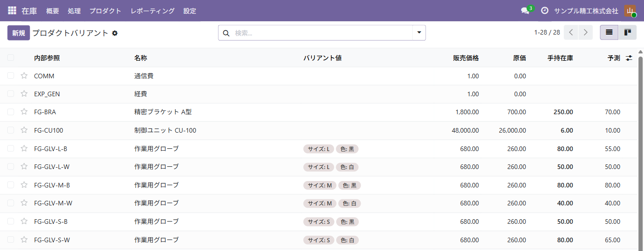The height and width of the screenshot is (251, 644).
Task: Click the サイズ: L tag in FG-GLV-L-B row
Action: pyautogui.click(x=319, y=149)
